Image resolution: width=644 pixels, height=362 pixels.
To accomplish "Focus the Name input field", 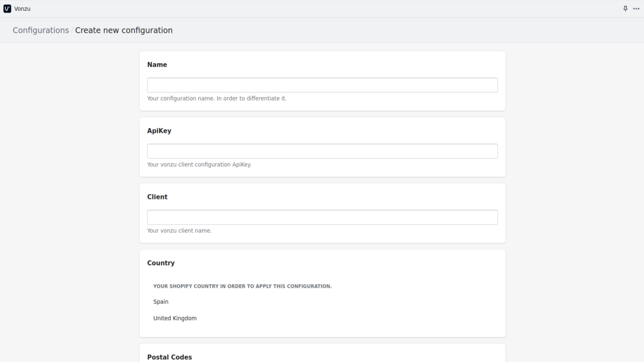I will (x=322, y=85).
